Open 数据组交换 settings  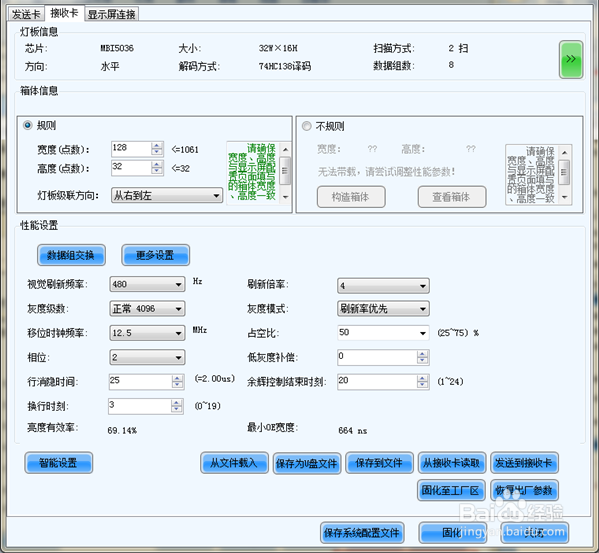[71, 255]
